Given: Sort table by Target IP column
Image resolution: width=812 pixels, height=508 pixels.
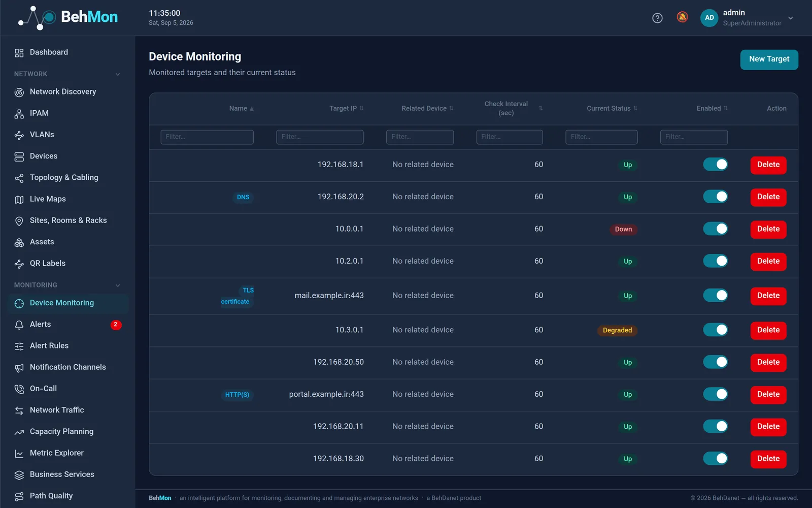Looking at the screenshot, I should point(346,108).
